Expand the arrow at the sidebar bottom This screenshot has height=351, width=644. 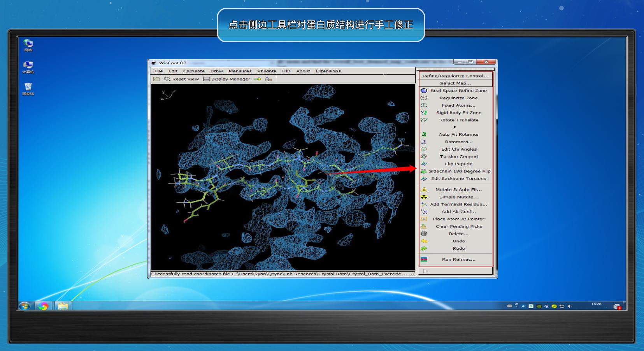click(x=426, y=271)
